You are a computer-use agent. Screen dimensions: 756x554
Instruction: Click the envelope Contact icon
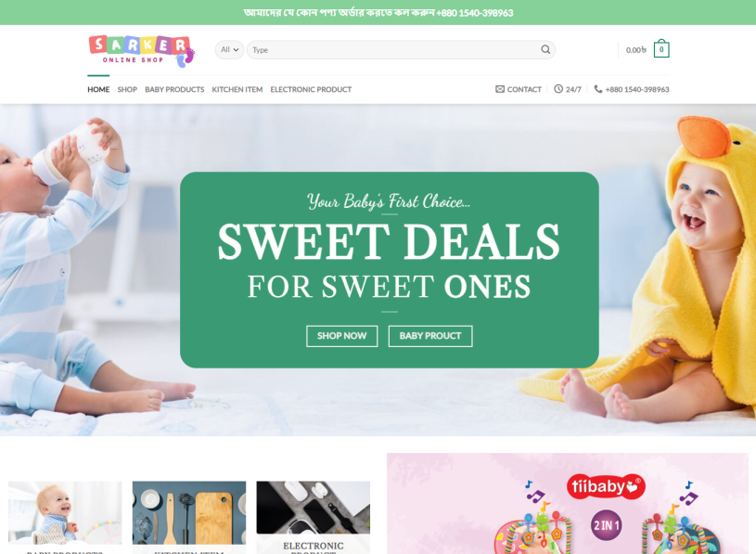pyautogui.click(x=500, y=89)
